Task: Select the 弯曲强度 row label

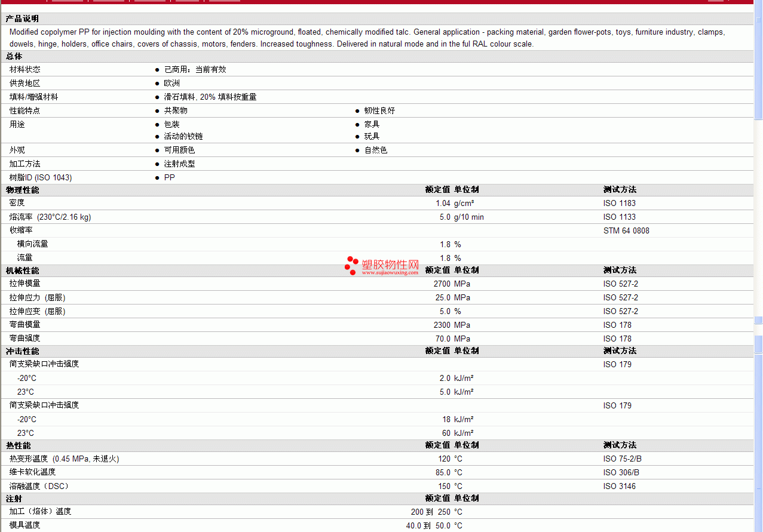Action: point(25,339)
